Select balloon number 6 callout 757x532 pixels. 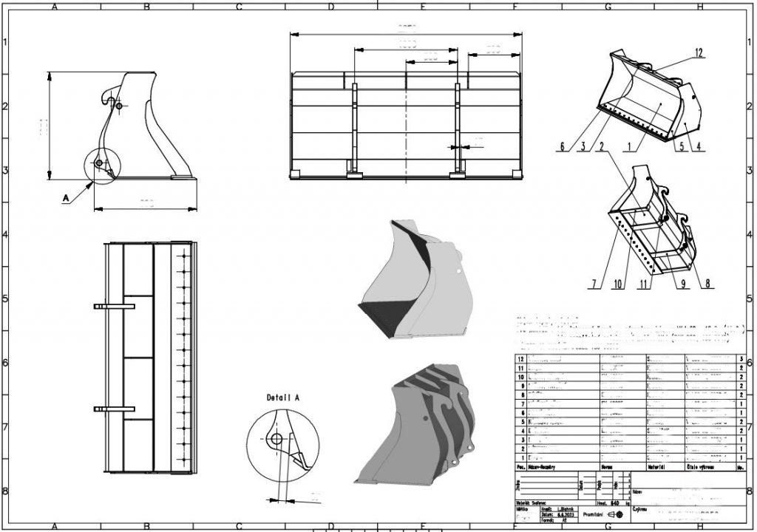[x=562, y=146]
